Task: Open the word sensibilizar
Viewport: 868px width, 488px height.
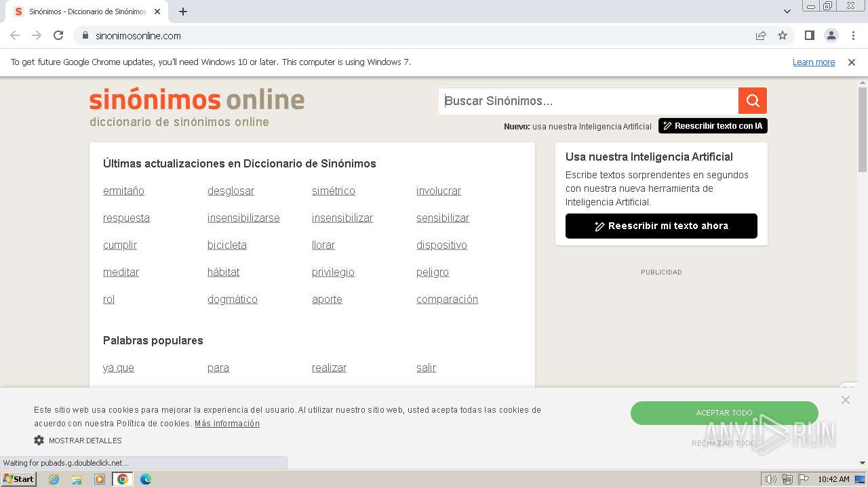Action: click(x=443, y=218)
